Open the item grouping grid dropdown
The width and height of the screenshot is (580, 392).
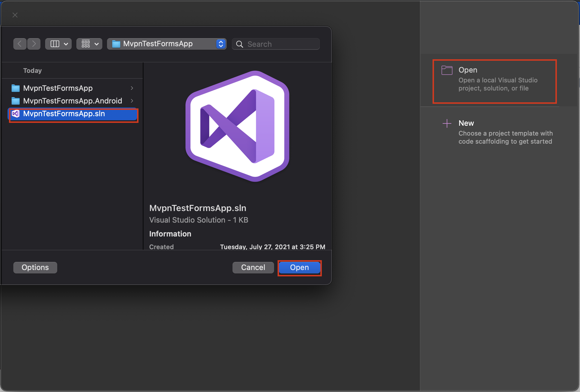89,44
